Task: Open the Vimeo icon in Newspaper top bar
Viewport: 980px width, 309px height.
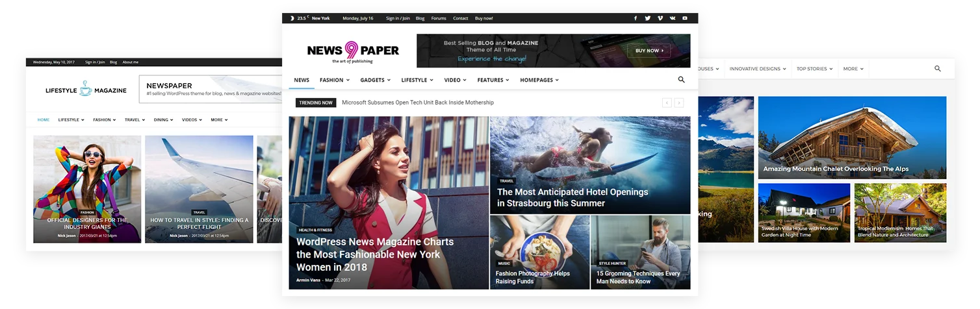Action: 660,18
